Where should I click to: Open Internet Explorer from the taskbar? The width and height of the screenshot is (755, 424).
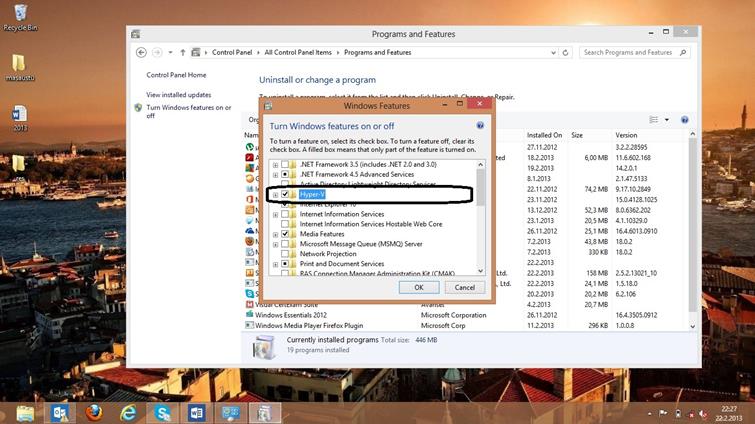click(x=128, y=413)
